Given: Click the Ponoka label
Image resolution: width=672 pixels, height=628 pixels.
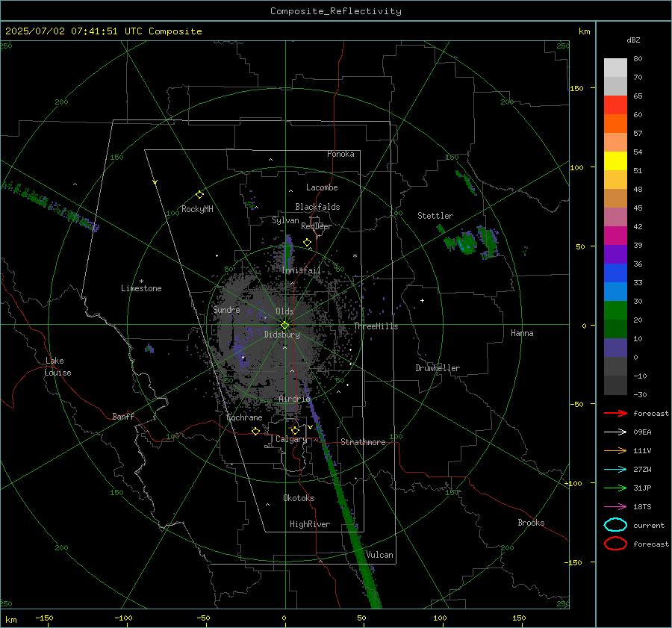Looking at the screenshot, I should click(x=340, y=154).
